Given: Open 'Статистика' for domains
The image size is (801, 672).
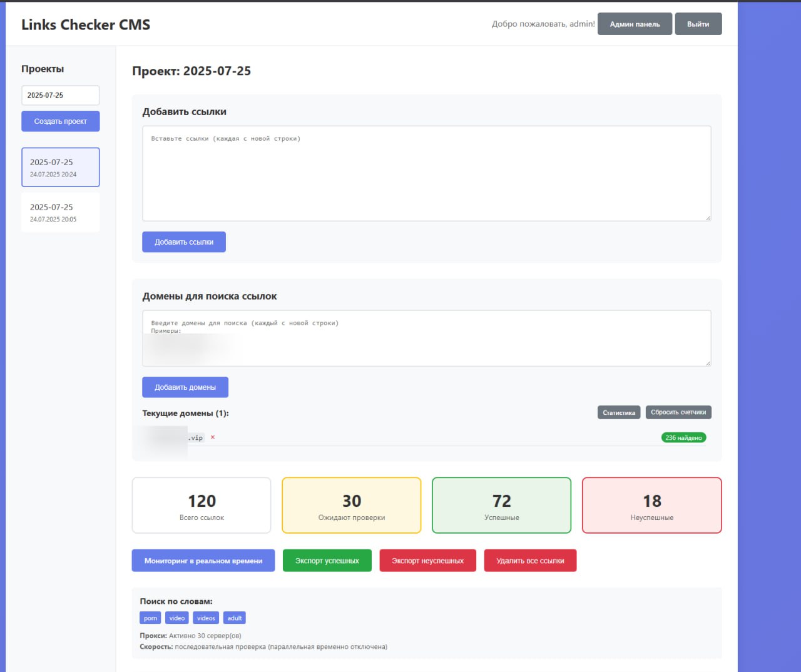Looking at the screenshot, I should click(618, 412).
